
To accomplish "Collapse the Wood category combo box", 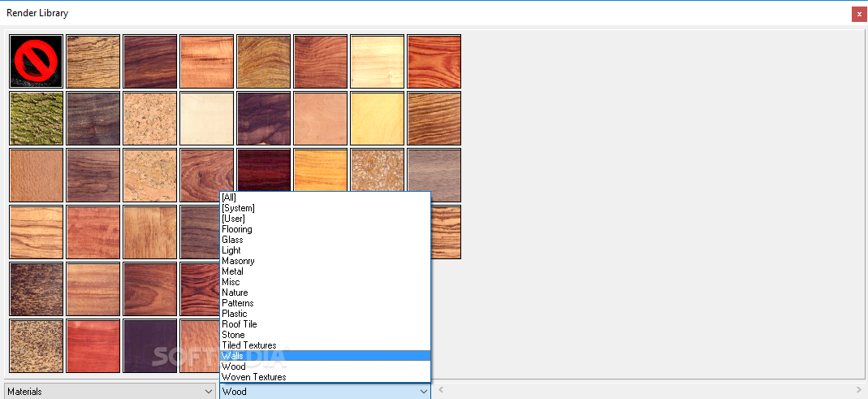I will (x=325, y=391).
